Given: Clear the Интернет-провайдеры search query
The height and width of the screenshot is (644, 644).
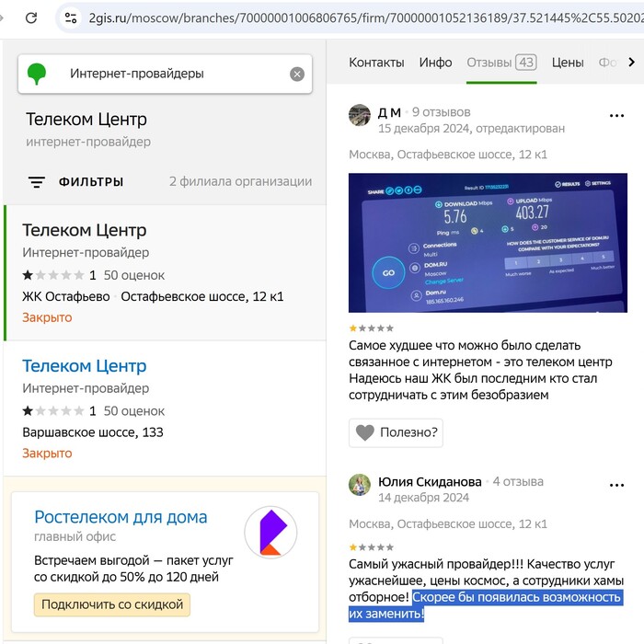Looking at the screenshot, I should pyautogui.click(x=297, y=74).
